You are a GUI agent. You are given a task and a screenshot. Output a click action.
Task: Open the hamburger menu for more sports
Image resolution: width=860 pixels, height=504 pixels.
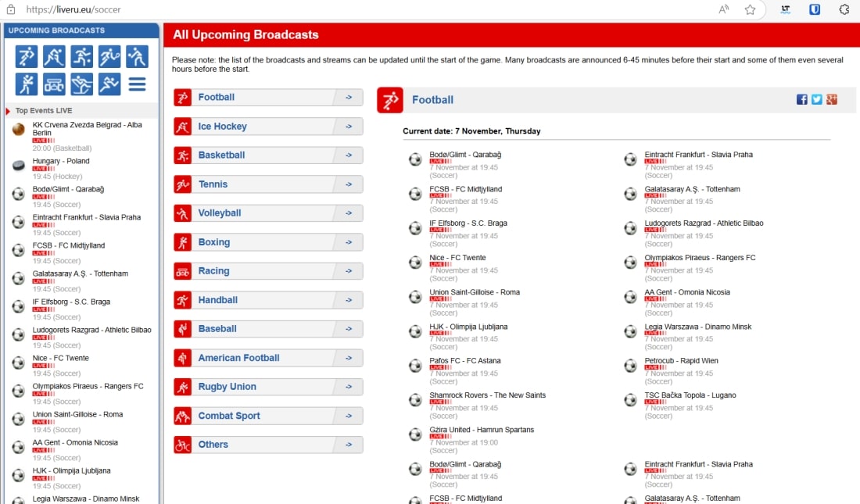[x=137, y=84]
